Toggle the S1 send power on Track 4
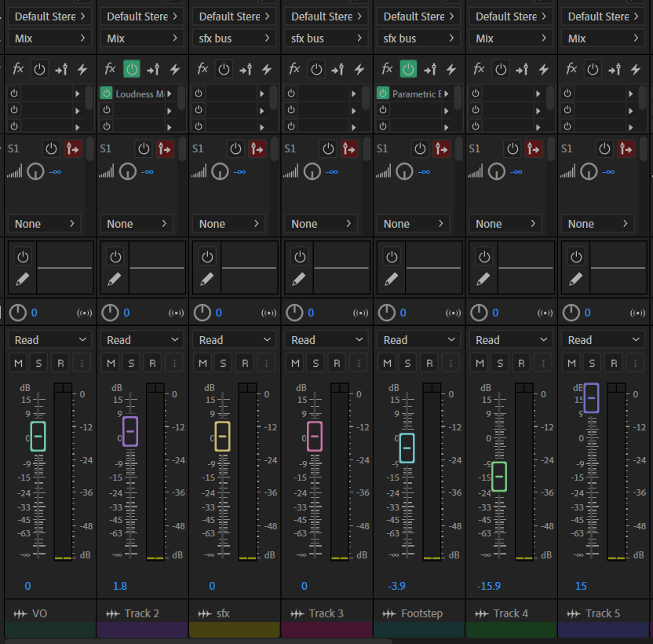This screenshot has height=644, width=653. 513,148
